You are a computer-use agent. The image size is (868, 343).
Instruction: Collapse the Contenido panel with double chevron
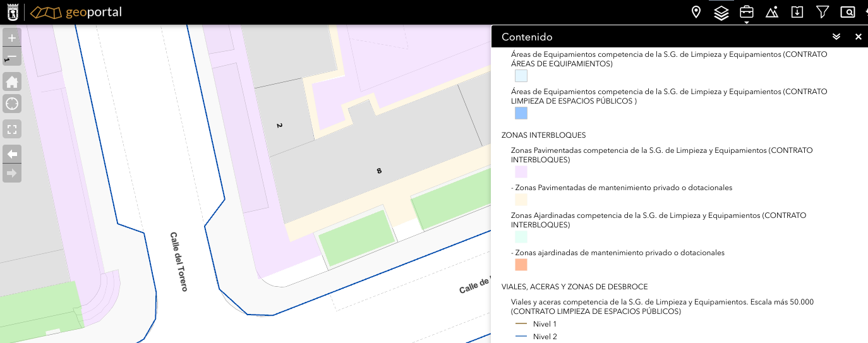[x=836, y=37]
